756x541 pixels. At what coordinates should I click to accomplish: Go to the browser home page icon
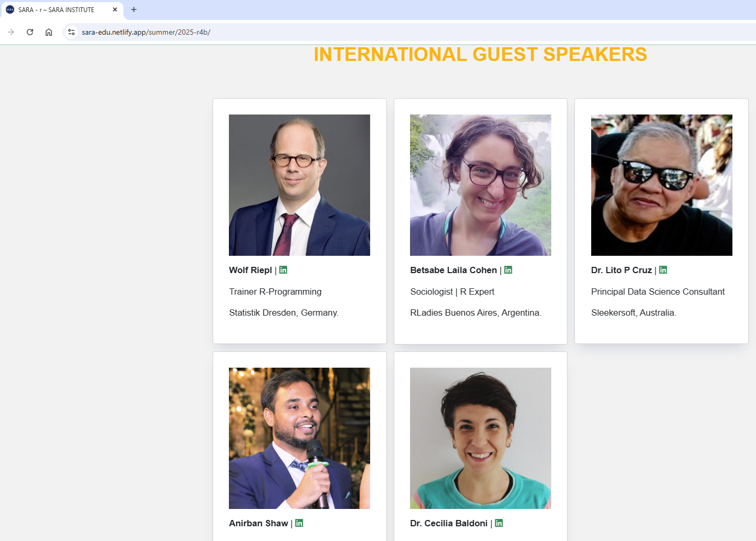coord(49,32)
